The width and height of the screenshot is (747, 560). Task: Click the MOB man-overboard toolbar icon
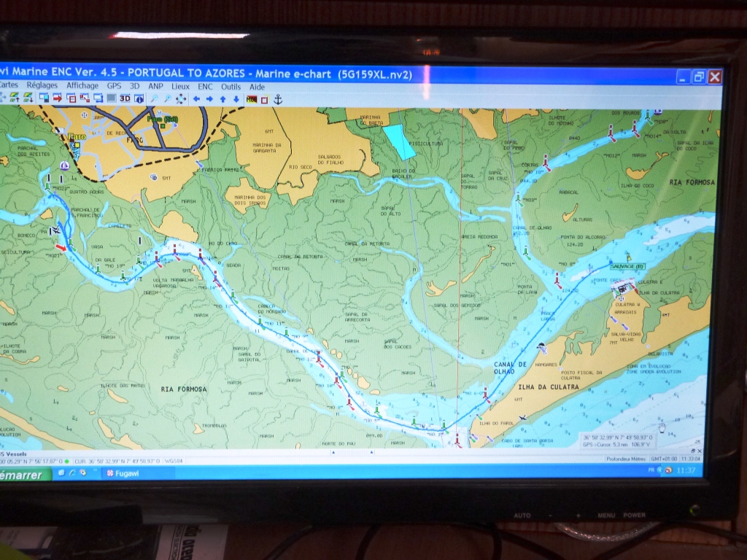[x=252, y=99]
